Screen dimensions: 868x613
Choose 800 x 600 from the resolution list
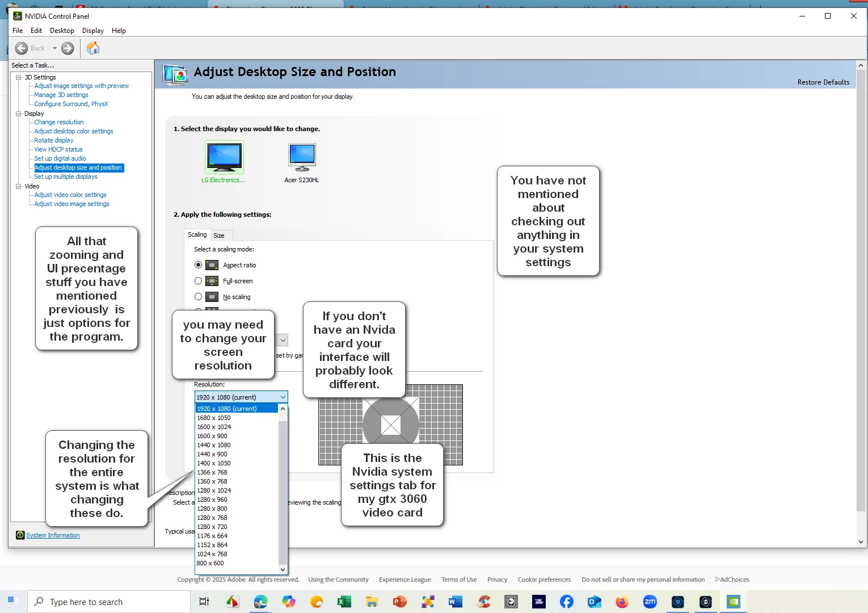[237, 563]
